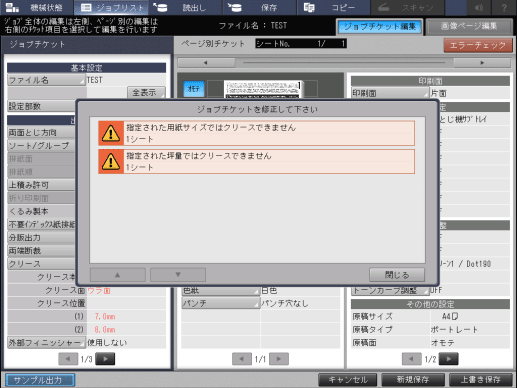Click the page preview thumbnail
Viewport: 517px width, 388px height.
[262, 89]
